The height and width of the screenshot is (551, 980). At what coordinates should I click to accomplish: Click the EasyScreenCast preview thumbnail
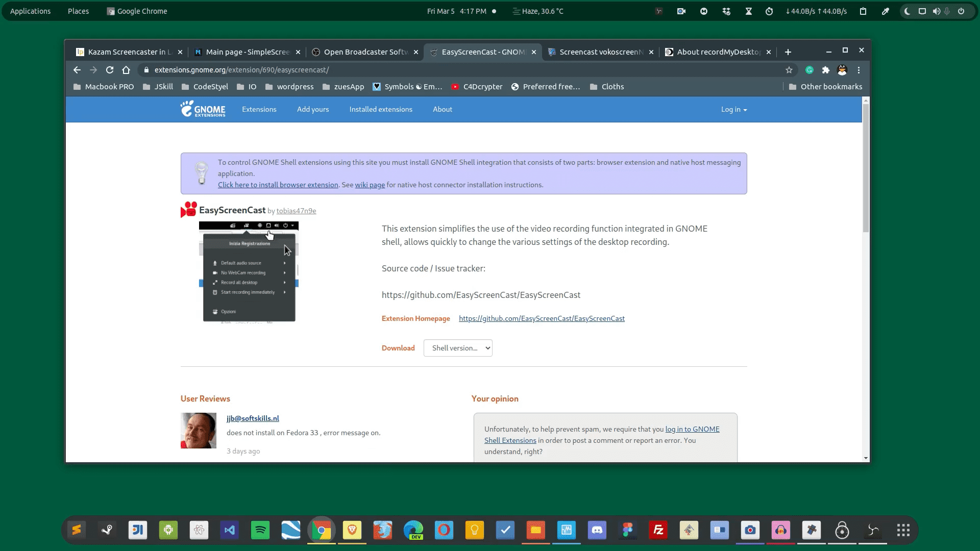[249, 271]
